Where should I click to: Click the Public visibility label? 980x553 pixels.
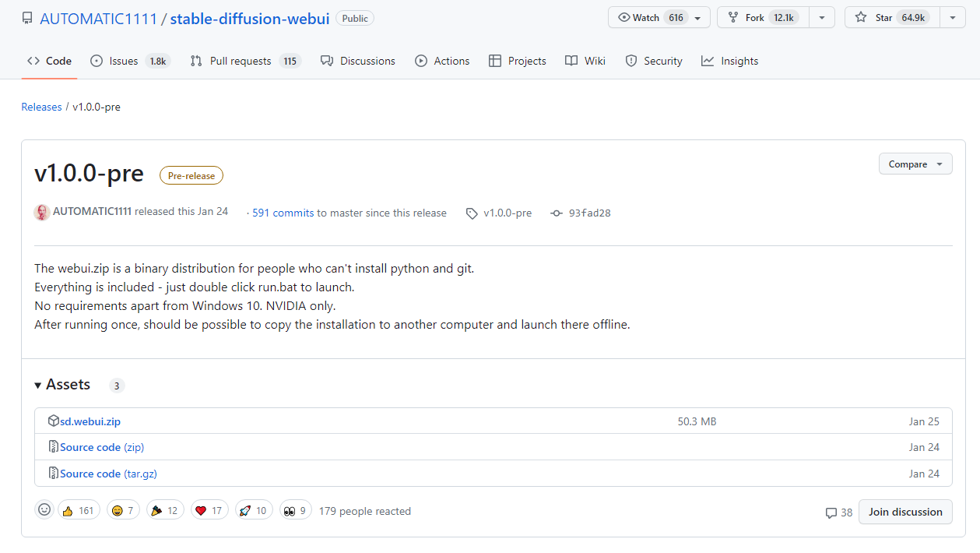pyautogui.click(x=355, y=18)
